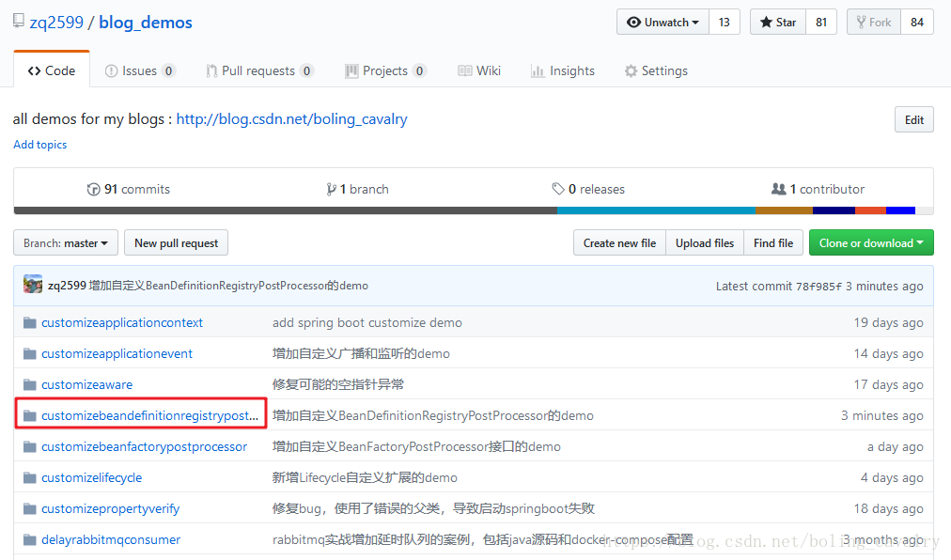951x560 pixels.
Task: Open the latest commit message BeanDefinitionRegistryPostProcessor demo
Action: (228, 285)
